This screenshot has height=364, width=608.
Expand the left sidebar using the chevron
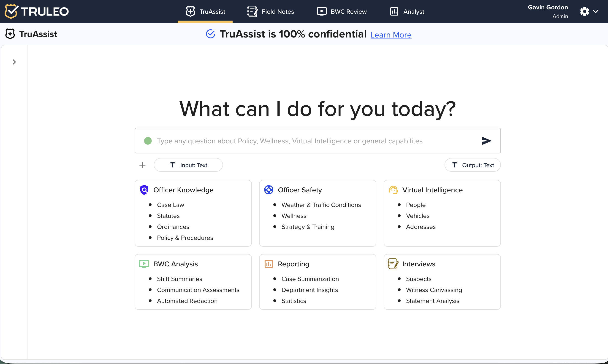(x=14, y=62)
